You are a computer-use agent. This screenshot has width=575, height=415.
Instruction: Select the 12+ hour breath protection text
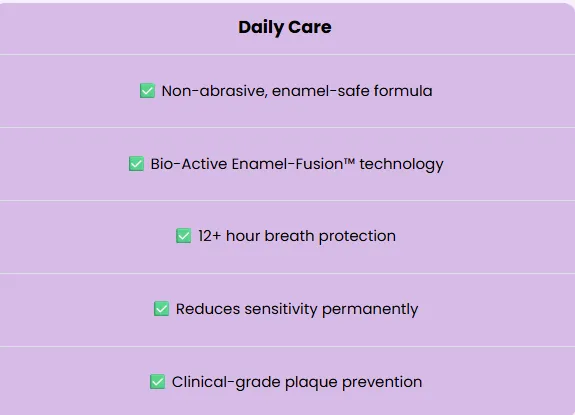pyautogui.click(x=297, y=236)
